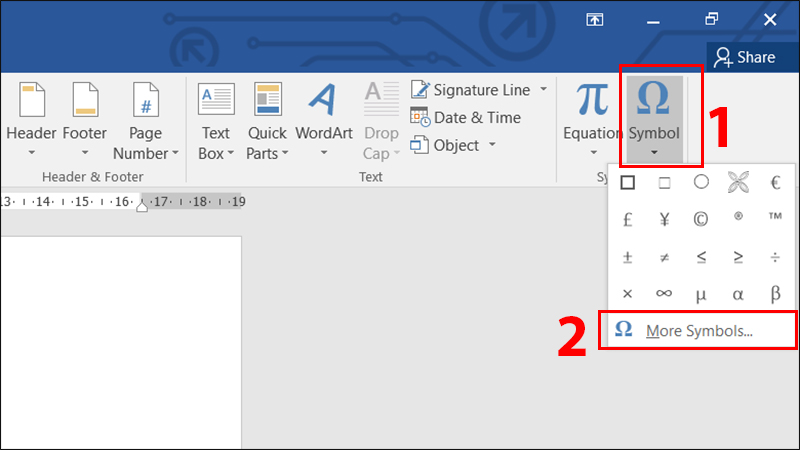Insert the Euro sign symbol
This screenshot has height=450, width=800.
(x=775, y=183)
